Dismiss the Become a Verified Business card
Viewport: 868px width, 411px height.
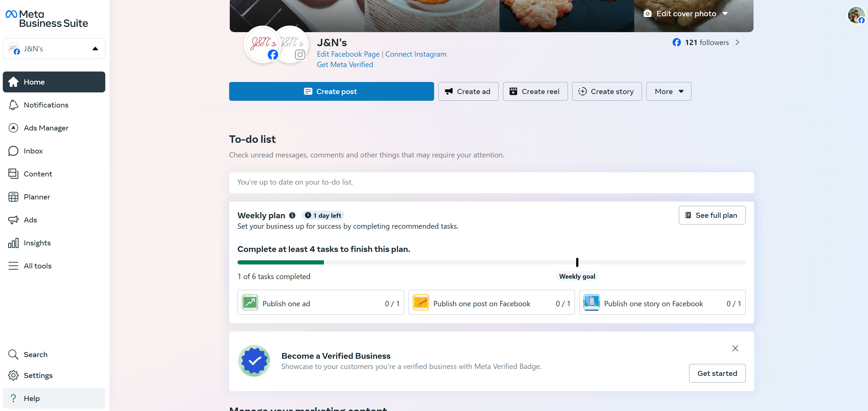pyautogui.click(x=735, y=349)
